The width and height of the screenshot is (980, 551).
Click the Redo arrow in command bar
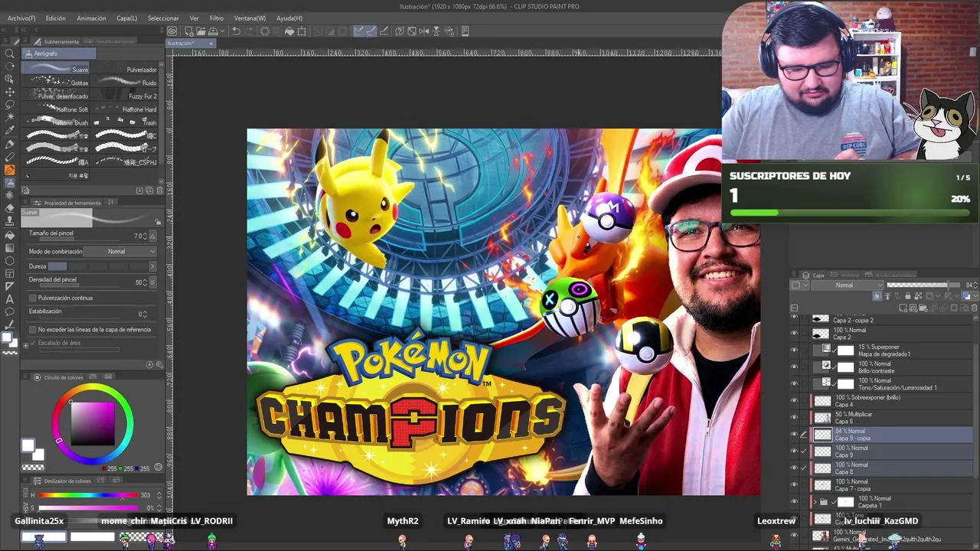250,31
